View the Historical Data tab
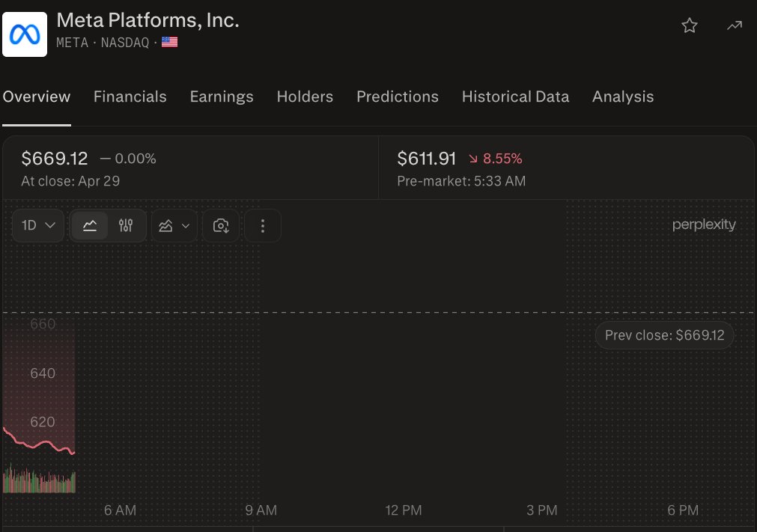757x532 pixels. tap(516, 97)
